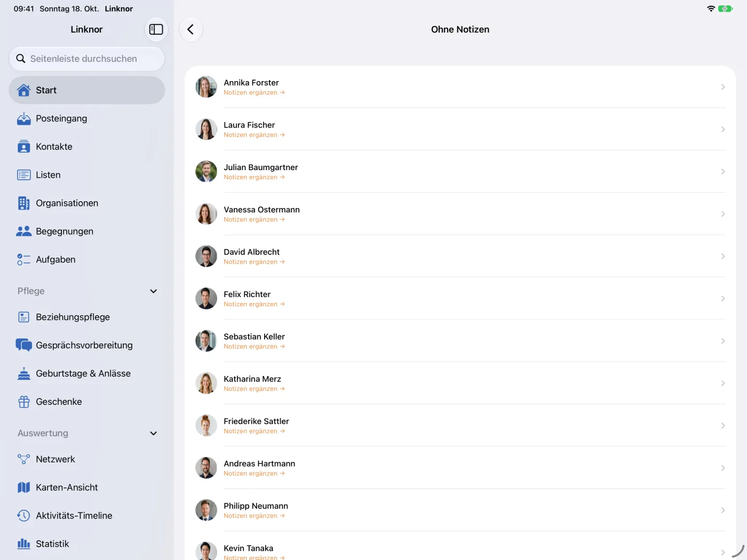The width and height of the screenshot is (747, 560).
Task: Open Beziehungspflege icon
Action: click(x=24, y=317)
